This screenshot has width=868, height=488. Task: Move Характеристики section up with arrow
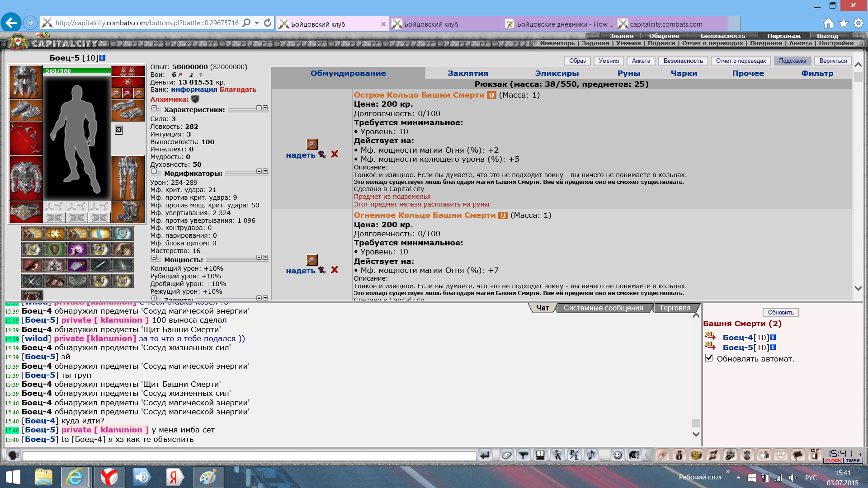(259, 108)
